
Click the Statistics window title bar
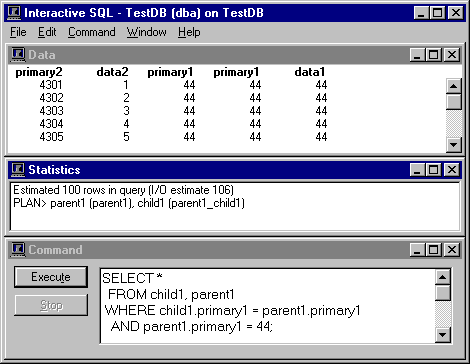234,170
